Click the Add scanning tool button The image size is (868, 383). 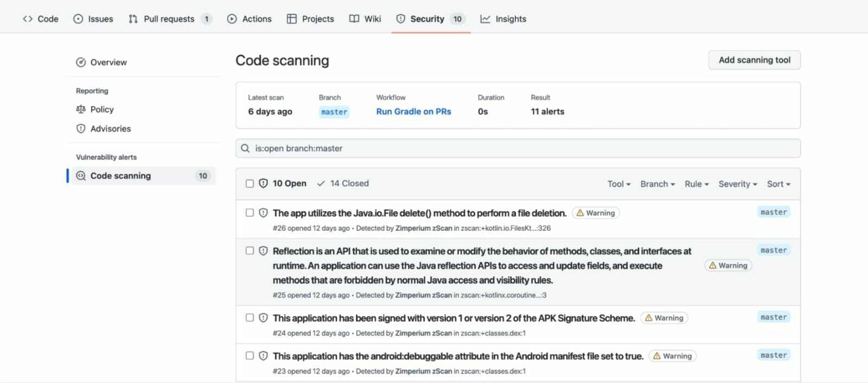754,60
